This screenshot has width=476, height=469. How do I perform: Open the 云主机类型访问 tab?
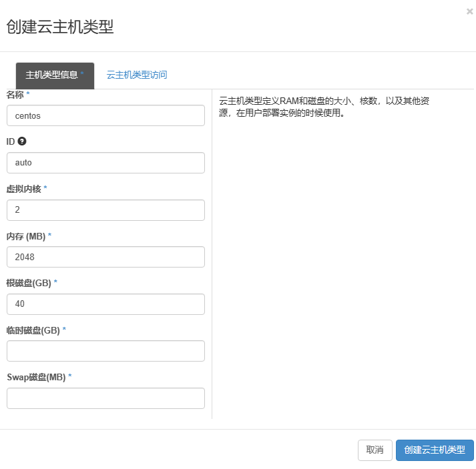(137, 75)
